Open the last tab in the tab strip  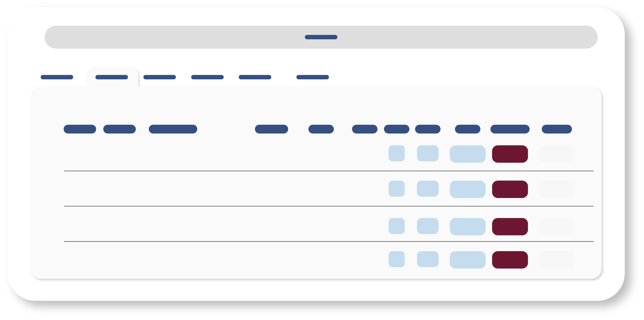click(312, 77)
